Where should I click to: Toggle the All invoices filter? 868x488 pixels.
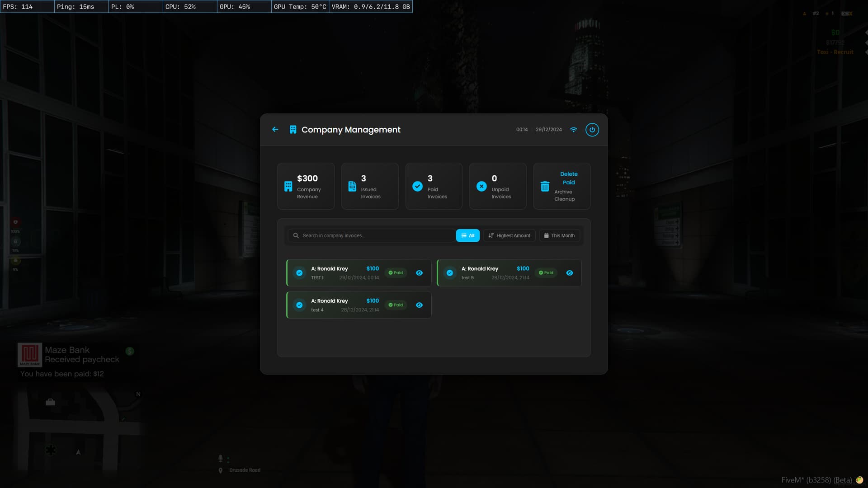pos(468,235)
